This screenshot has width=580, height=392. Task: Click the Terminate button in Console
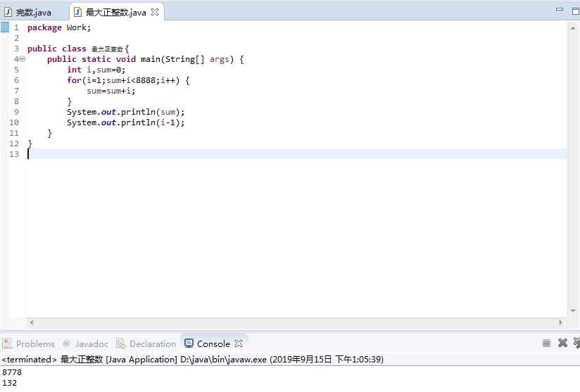[x=546, y=343]
